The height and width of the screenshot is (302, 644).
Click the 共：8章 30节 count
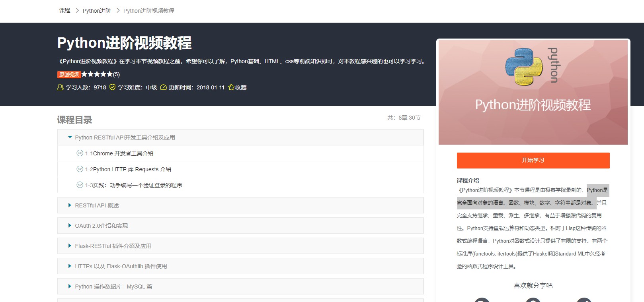(404, 118)
